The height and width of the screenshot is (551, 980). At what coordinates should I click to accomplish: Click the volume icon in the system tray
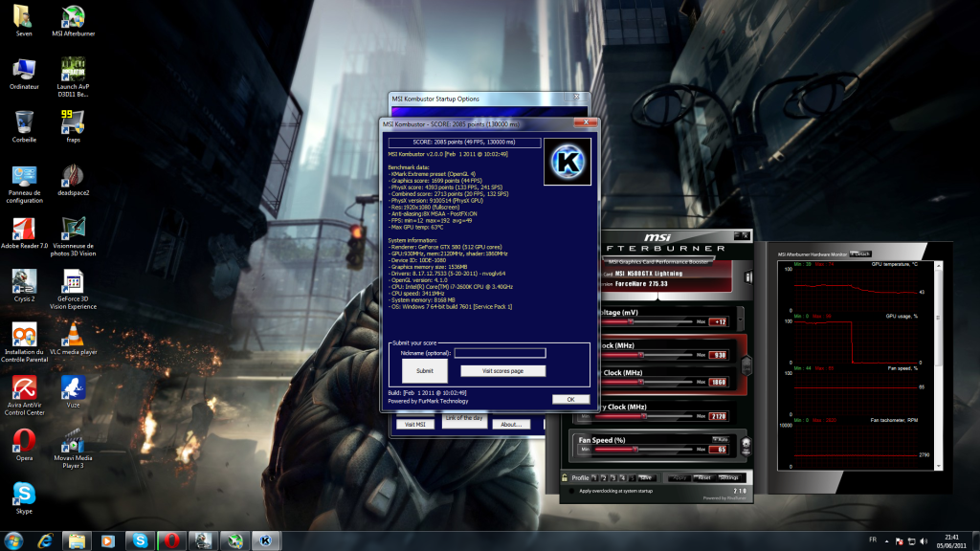coord(924,541)
